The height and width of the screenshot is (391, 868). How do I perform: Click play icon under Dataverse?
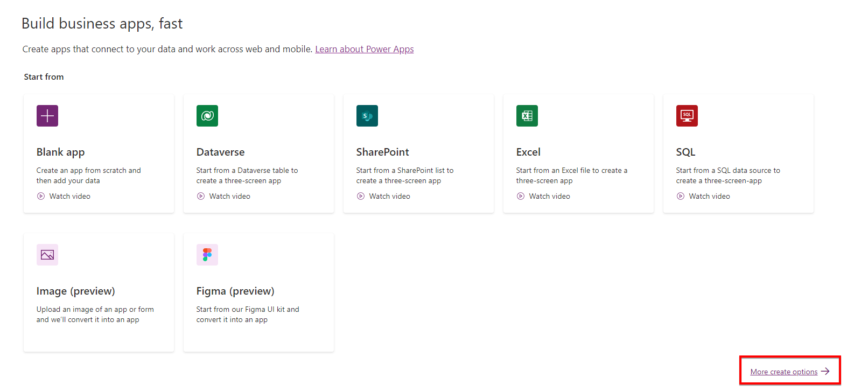pos(201,196)
